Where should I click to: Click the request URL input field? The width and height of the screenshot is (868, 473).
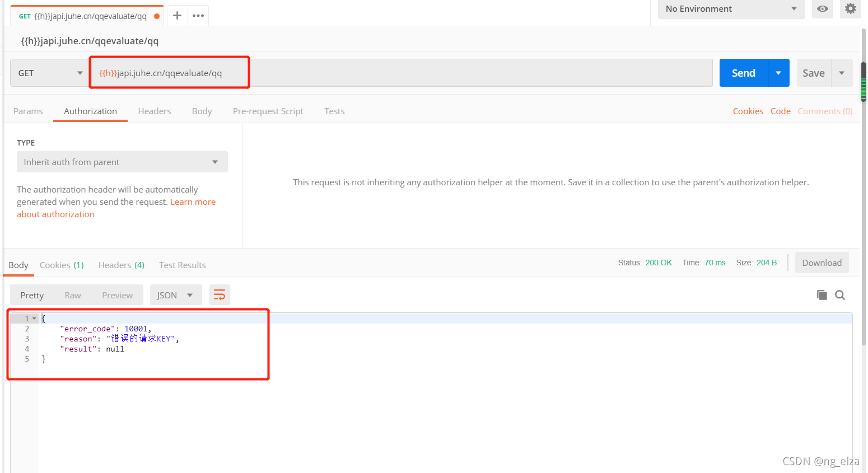[401, 73]
